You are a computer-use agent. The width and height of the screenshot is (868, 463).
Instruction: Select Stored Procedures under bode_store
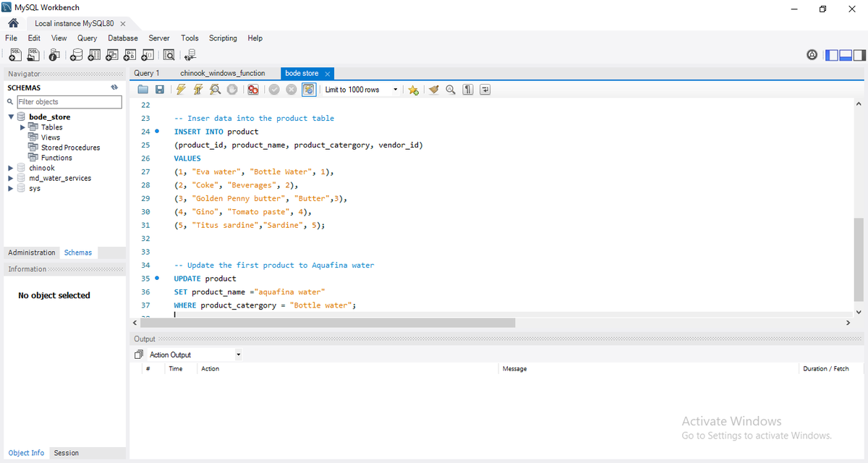pos(70,148)
